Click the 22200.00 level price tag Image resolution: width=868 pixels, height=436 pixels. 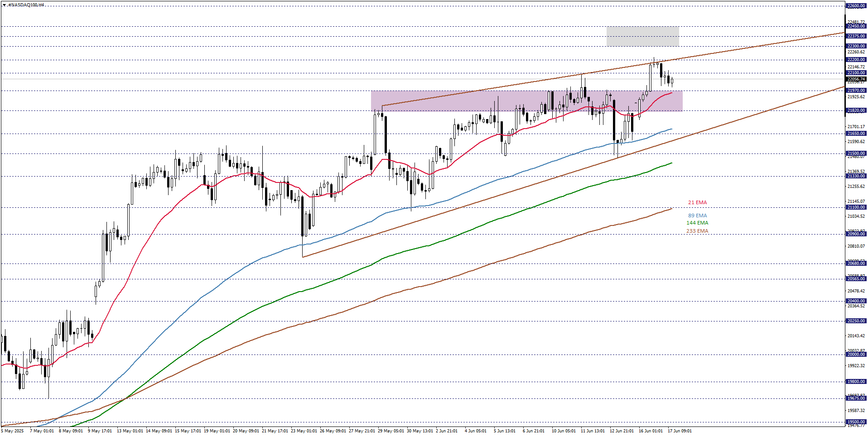click(856, 60)
